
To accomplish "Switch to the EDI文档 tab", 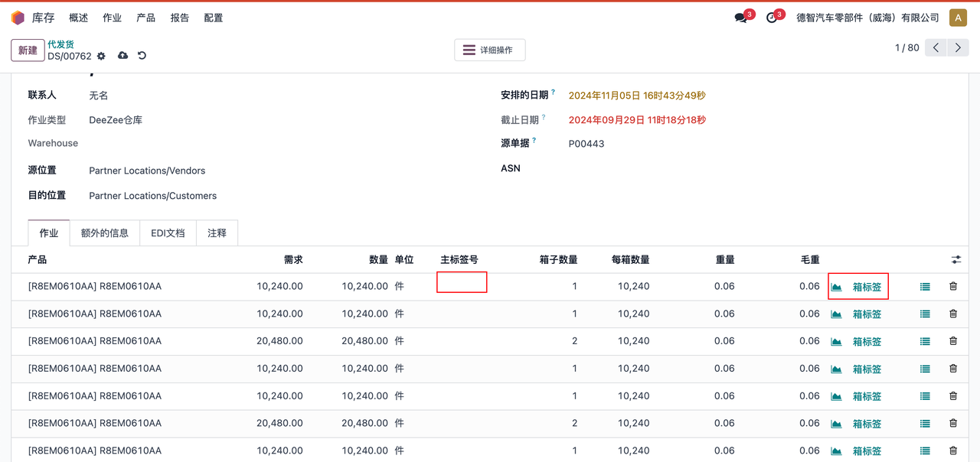I will [168, 233].
